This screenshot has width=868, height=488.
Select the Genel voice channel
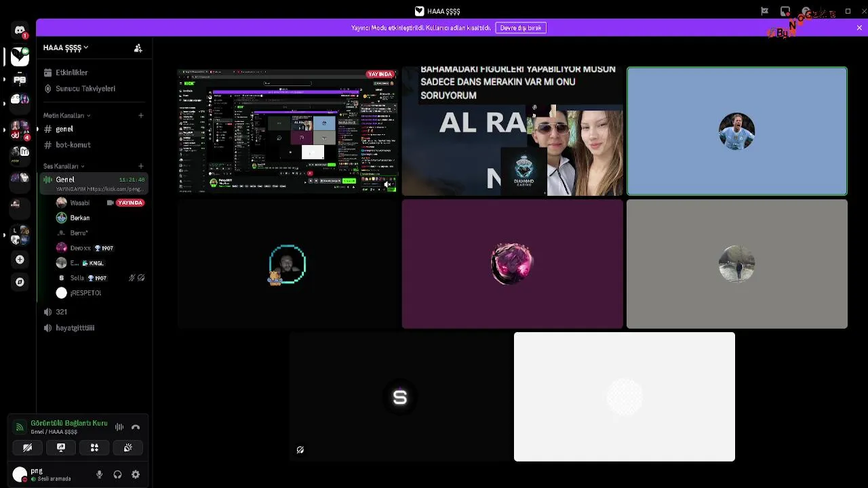pos(94,184)
